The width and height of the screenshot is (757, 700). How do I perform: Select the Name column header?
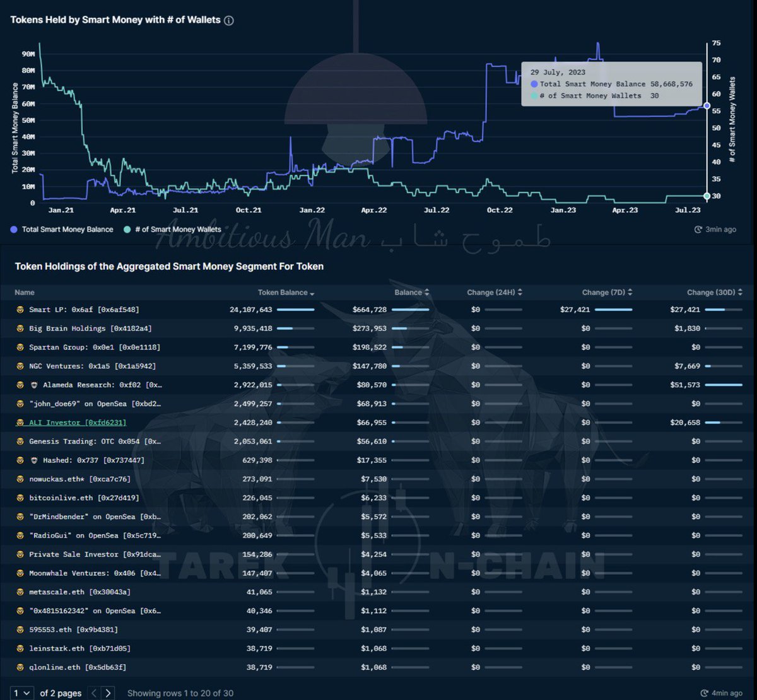24,292
